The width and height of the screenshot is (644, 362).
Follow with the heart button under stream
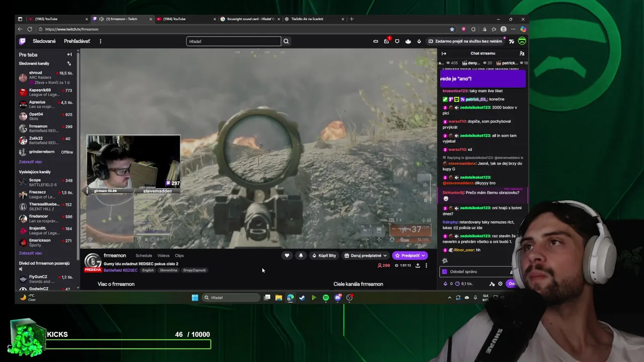pos(287,255)
